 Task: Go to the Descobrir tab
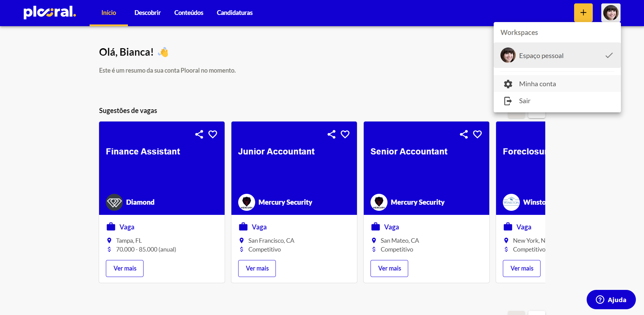(x=148, y=13)
